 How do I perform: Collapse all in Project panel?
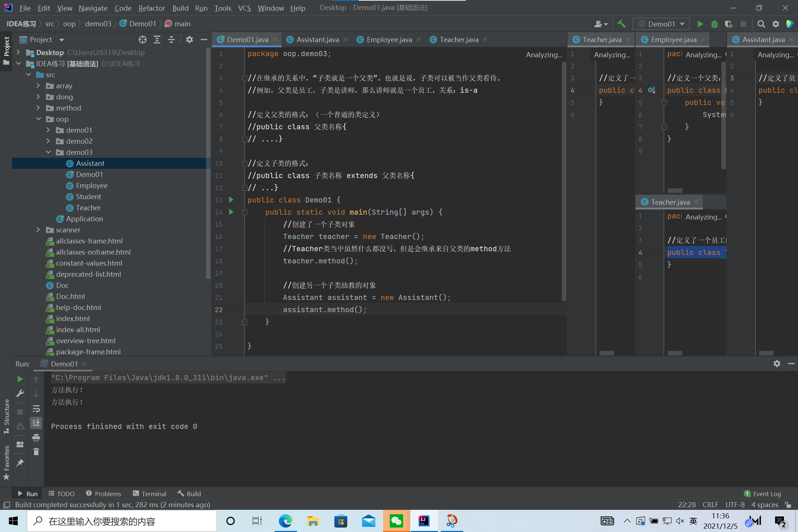coord(171,40)
